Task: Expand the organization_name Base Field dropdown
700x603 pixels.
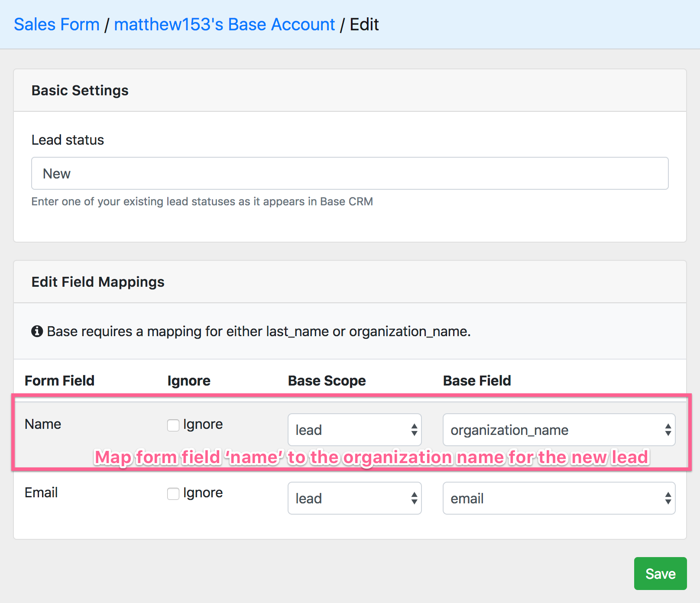Action: pos(559,430)
